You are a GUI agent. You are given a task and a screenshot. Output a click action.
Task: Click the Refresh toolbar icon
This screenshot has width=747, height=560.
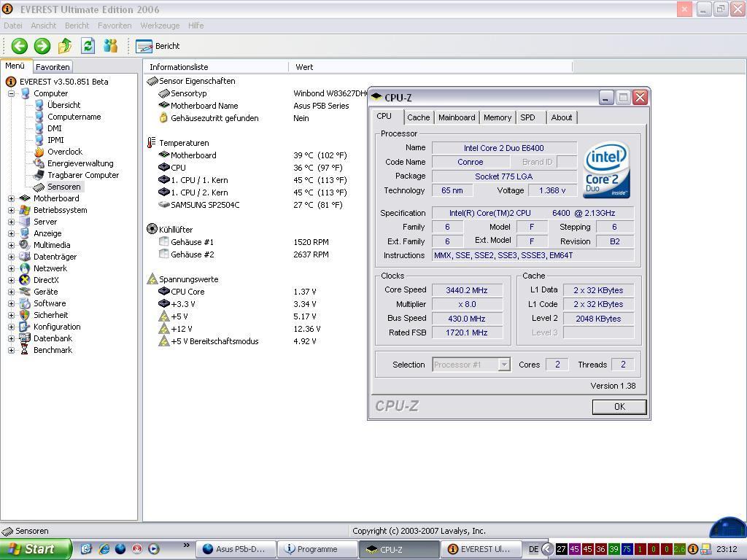coord(88,46)
